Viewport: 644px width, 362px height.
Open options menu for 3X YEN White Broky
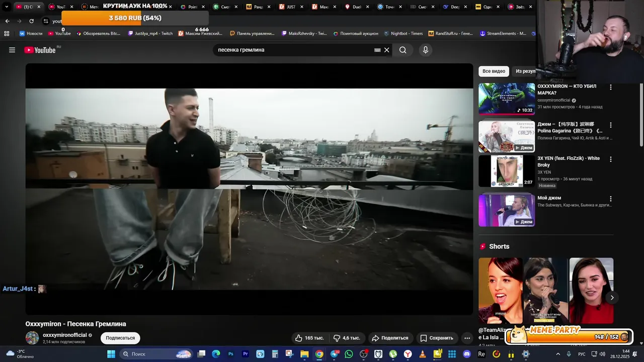[x=611, y=159]
